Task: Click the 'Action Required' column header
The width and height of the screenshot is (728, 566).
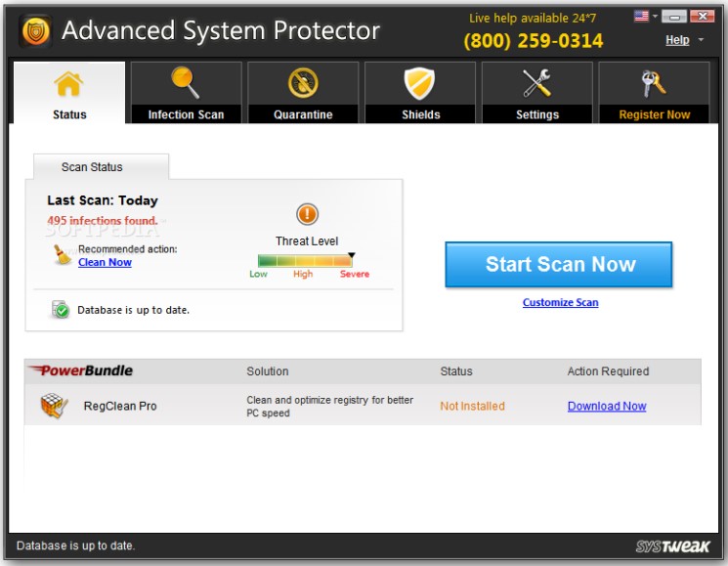Action: [608, 371]
